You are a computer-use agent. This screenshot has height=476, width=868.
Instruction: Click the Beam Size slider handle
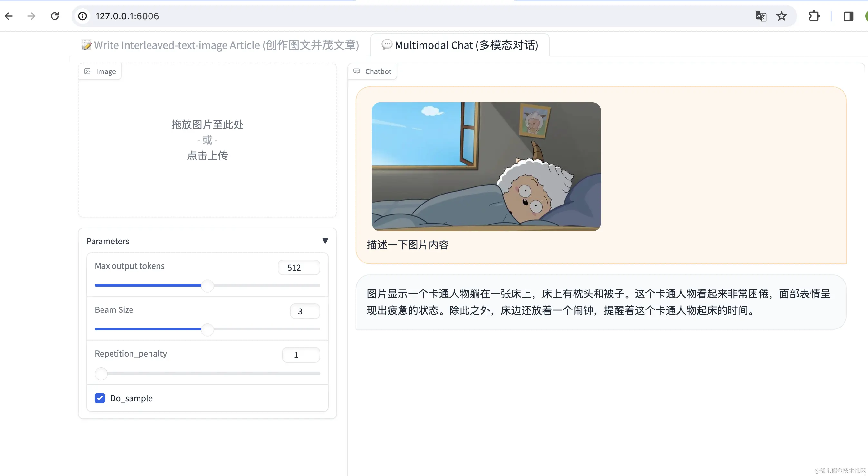coord(207,329)
